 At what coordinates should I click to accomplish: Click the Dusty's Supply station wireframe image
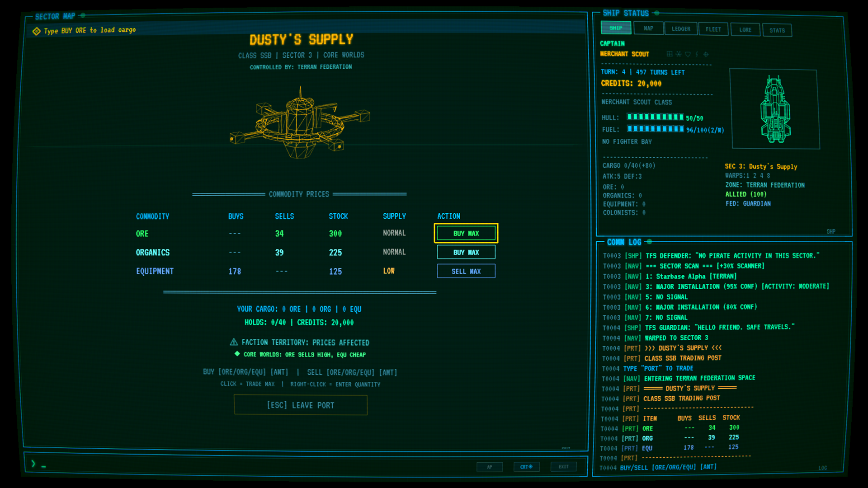point(300,123)
